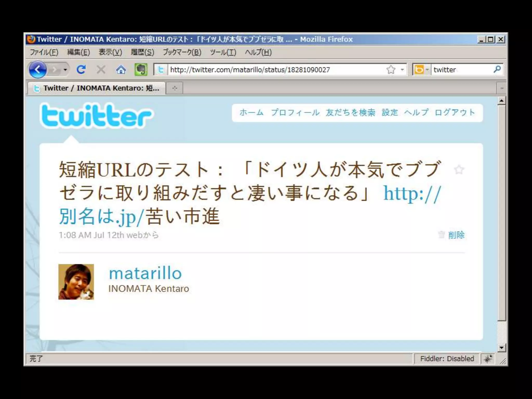Click the browser Back arrow button
The width and height of the screenshot is (532, 399).
click(x=38, y=70)
